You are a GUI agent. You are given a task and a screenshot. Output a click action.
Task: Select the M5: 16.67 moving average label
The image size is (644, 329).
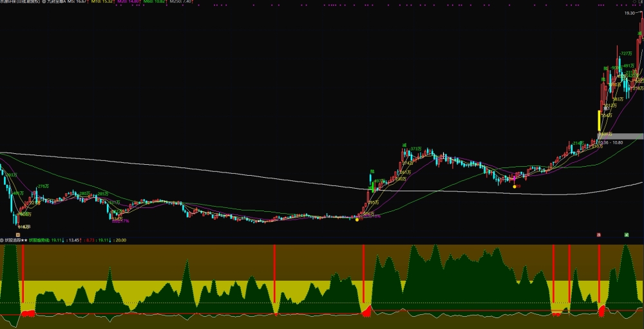[79, 2]
